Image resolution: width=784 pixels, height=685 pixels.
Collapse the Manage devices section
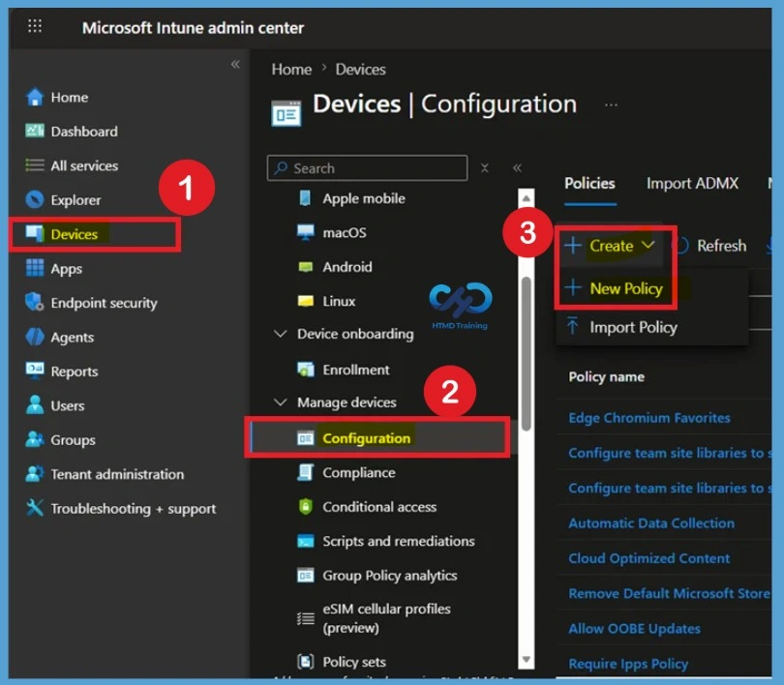coord(281,402)
